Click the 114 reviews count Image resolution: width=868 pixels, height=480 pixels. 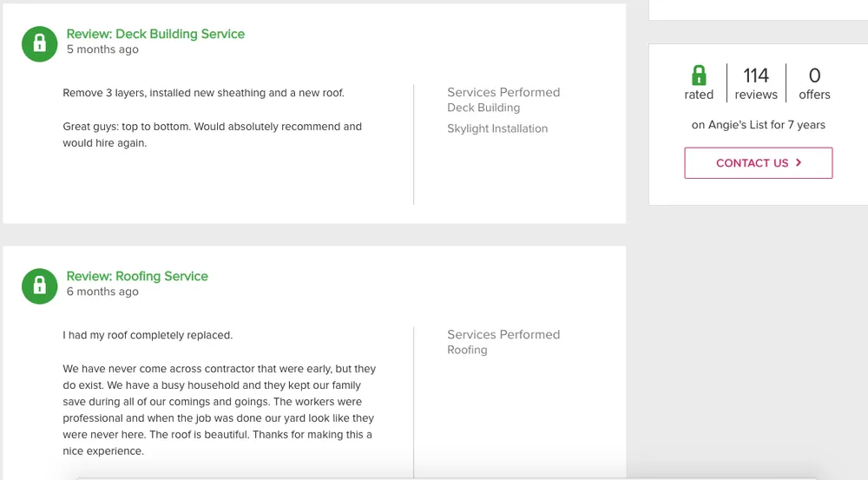(x=756, y=76)
